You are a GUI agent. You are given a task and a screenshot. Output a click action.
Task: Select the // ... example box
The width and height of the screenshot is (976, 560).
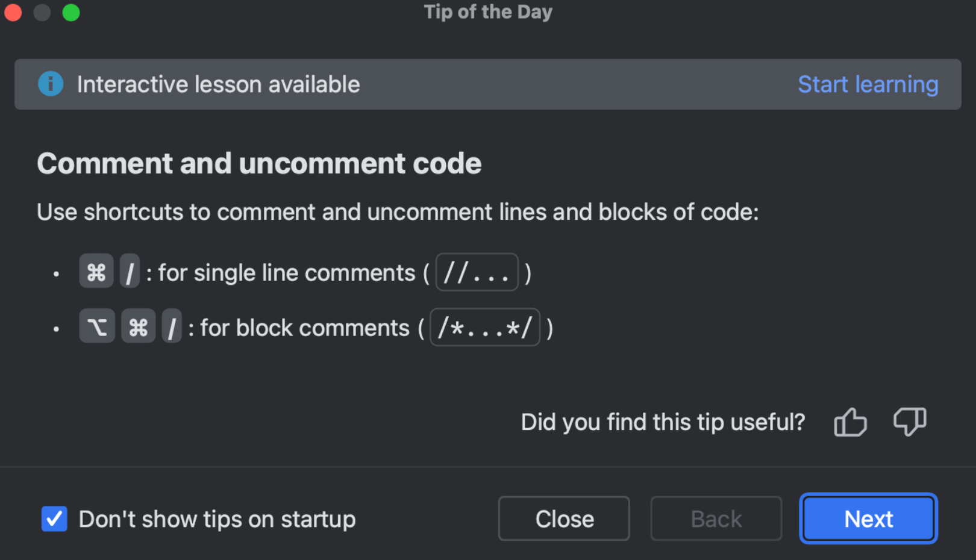[x=477, y=272]
